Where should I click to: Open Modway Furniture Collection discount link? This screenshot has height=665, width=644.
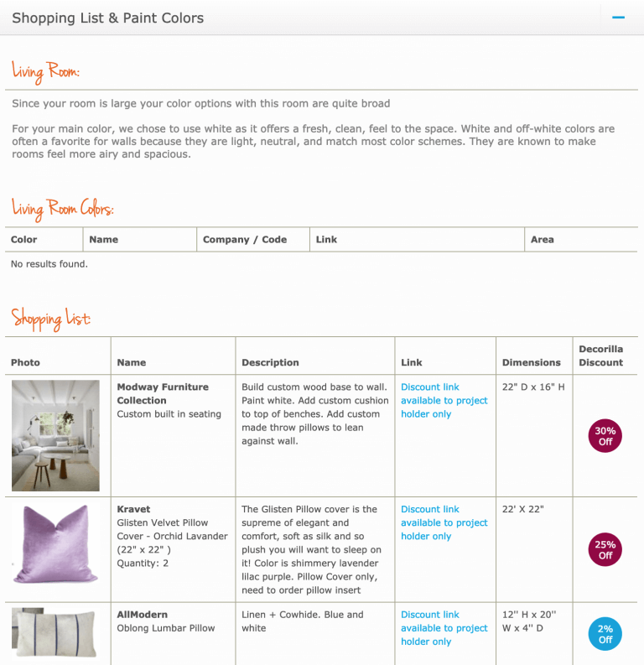pos(444,401)
